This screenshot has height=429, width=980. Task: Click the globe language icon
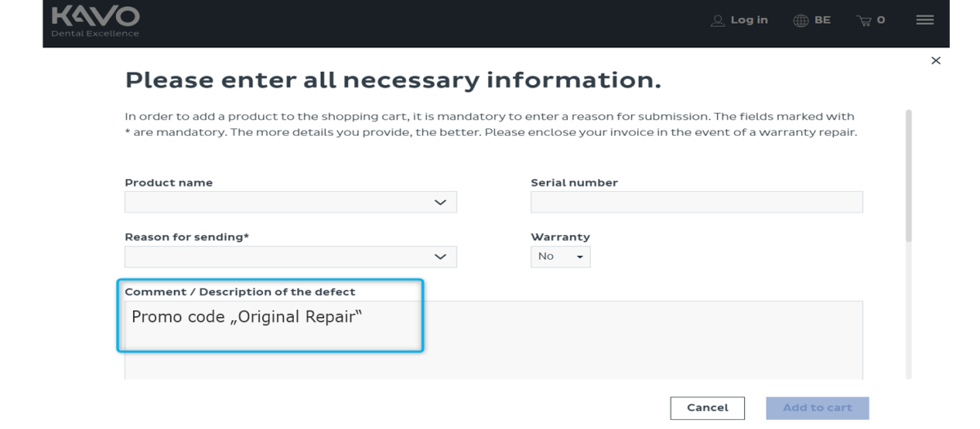(800, 20)
